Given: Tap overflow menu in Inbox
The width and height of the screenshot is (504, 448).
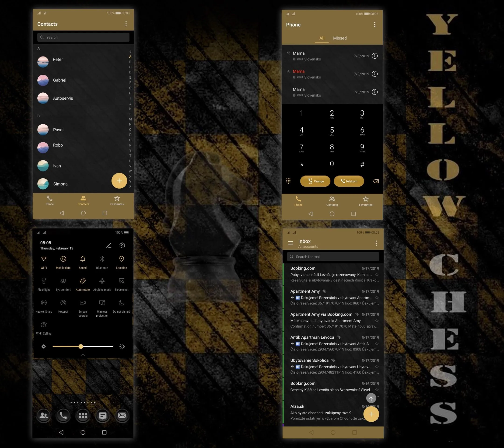Looking at the screenshot, I should [375, 243].
